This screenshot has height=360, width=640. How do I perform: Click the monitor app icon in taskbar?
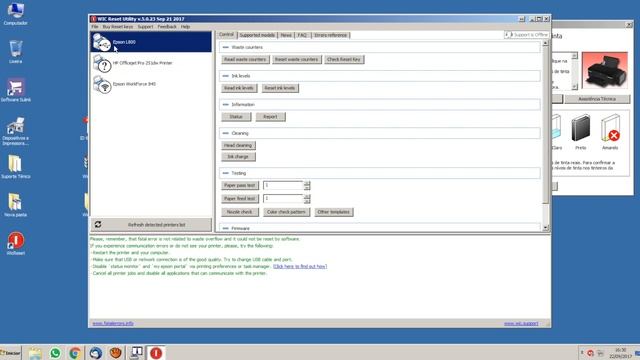pyautogui.click(x=136, y=353)
